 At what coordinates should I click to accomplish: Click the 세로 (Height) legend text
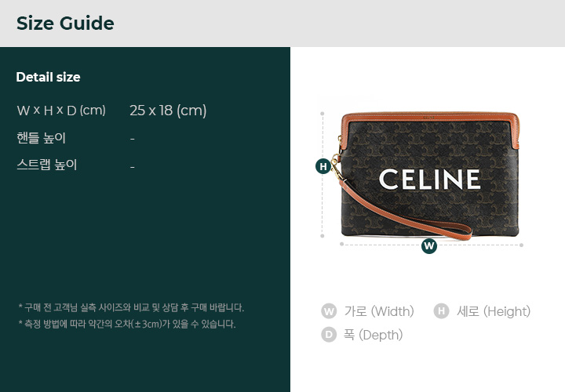[494, 311]
